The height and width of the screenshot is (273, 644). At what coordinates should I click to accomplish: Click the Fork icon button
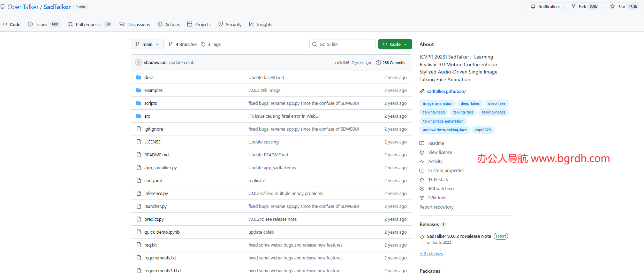(574, 7)
